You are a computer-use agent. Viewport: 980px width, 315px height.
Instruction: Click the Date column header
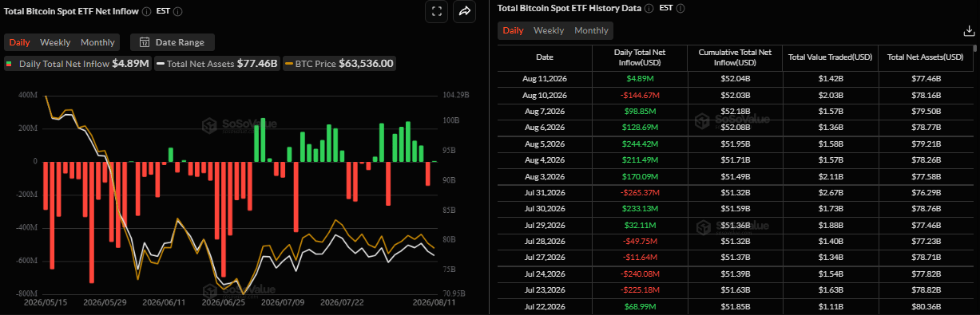pyautogui.click(x=544, y=57)
